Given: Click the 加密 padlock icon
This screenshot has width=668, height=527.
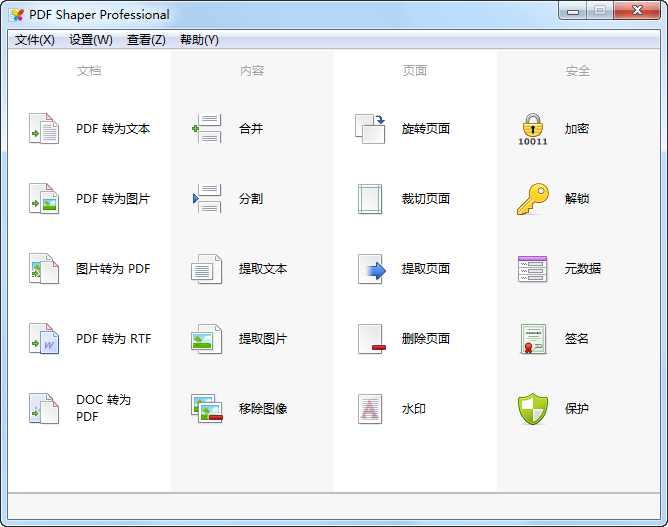Looking at the screenshot, I should [x=533, y=129].
